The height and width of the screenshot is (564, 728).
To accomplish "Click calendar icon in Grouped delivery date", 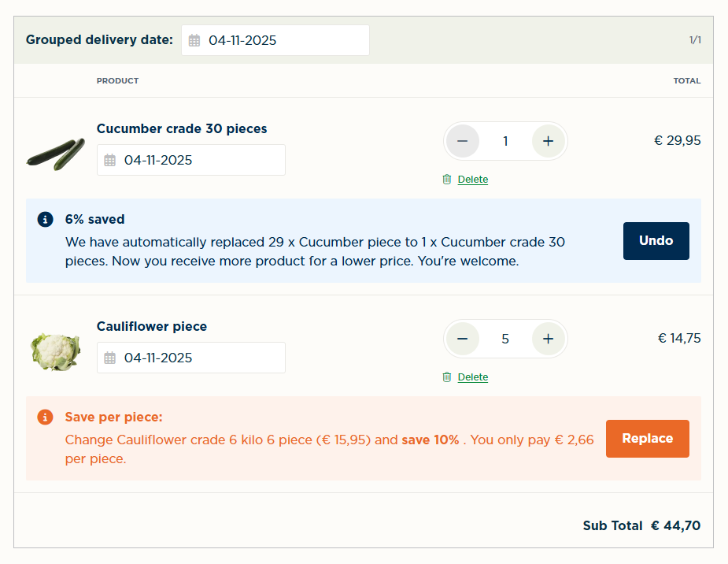I will point(194,40).
